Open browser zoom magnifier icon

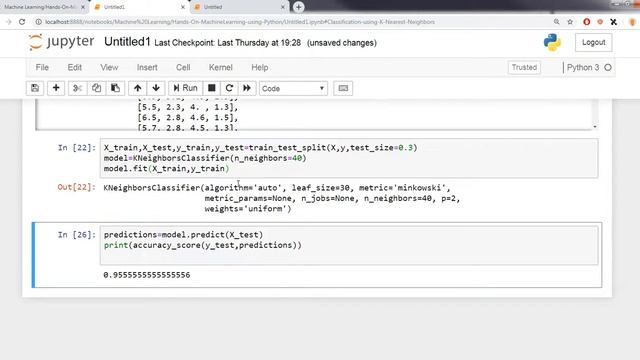point(556,22)
